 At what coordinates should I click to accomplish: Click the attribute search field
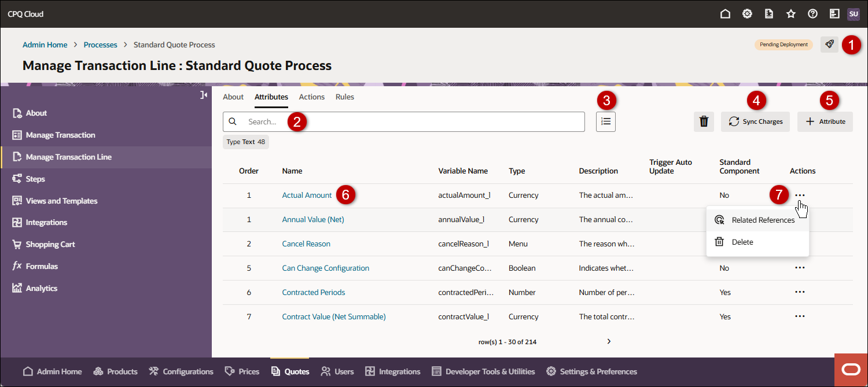(x=405, y=121)
